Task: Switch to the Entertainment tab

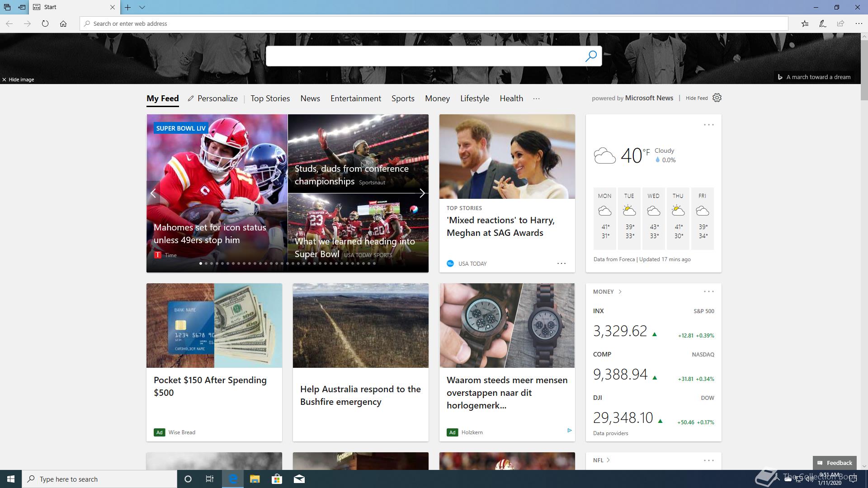Action: point(356,99)
